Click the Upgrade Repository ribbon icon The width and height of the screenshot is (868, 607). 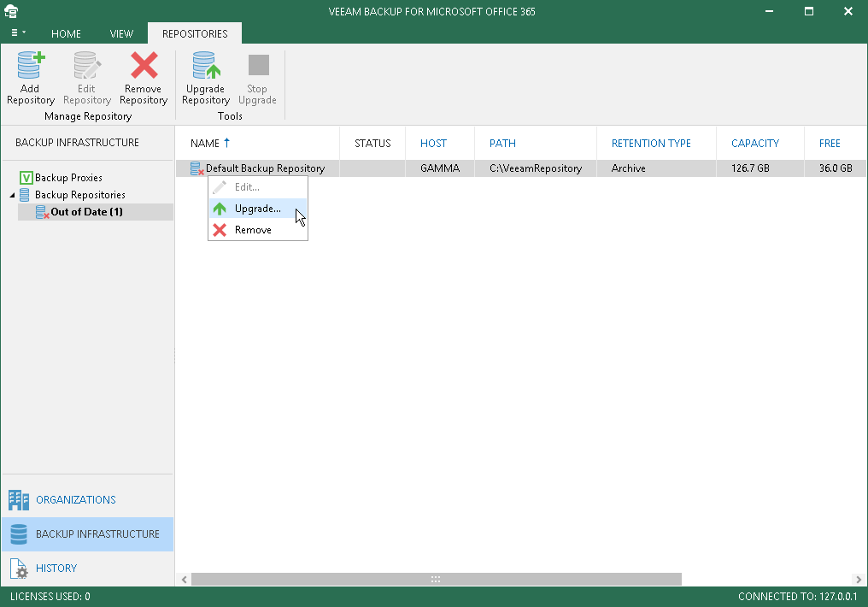[x=206, y=65]
